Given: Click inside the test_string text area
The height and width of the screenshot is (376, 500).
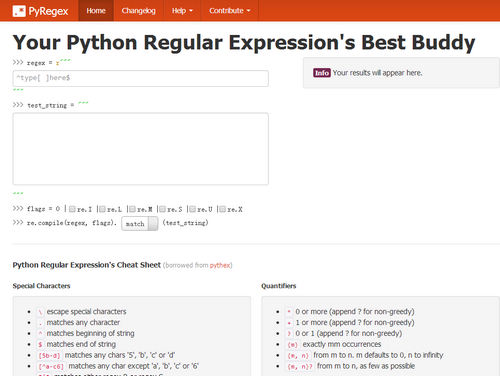Looking at the screenshot, I should 140,149.
